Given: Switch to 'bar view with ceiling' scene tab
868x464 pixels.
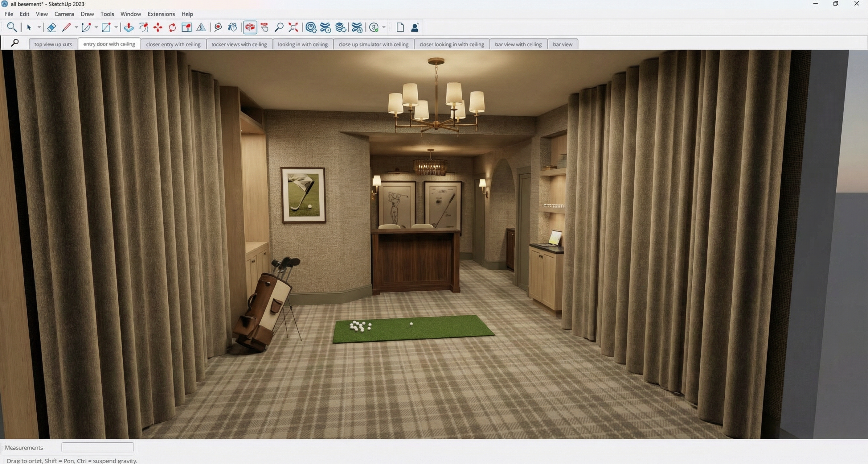Looking at the screenshot, I should [x=518, y=44].
